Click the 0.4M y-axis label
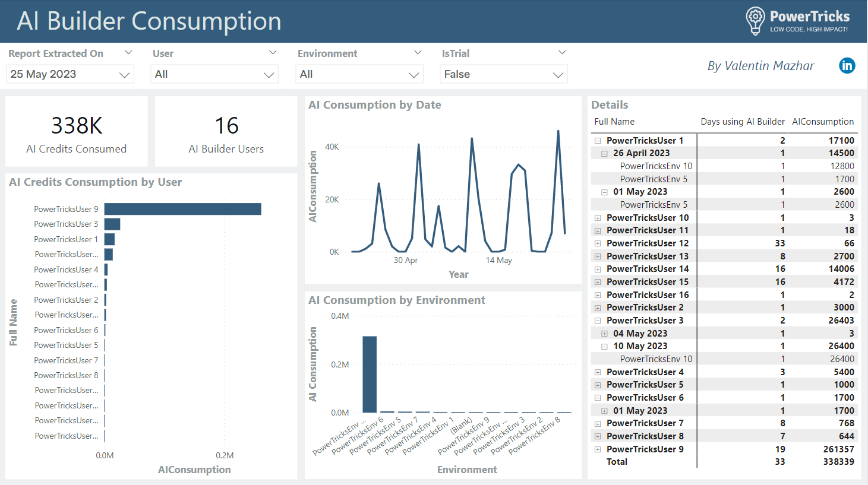This screenshot has height=485, width=868. (x=340, y=316)
